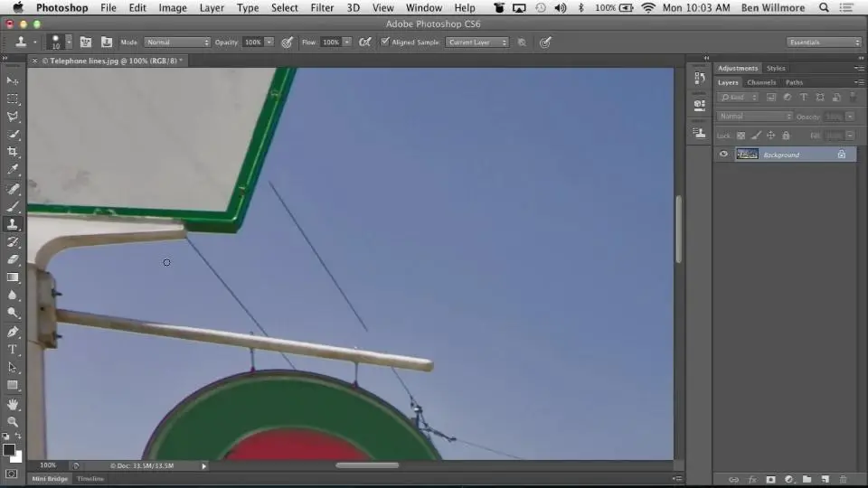Open the layer filter Kind dropdown
The width and height of the screenshot is (868, 488).
coord(738,98)
